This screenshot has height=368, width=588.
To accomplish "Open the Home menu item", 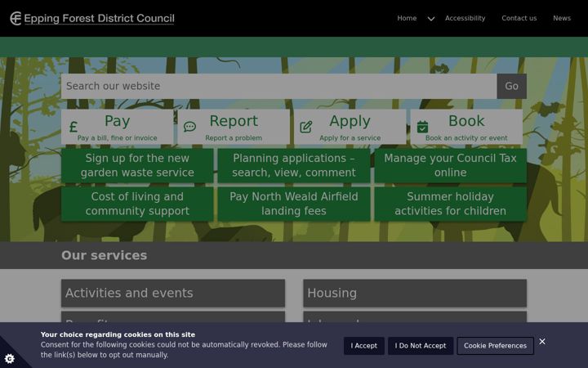I will [x=407, y=18].
